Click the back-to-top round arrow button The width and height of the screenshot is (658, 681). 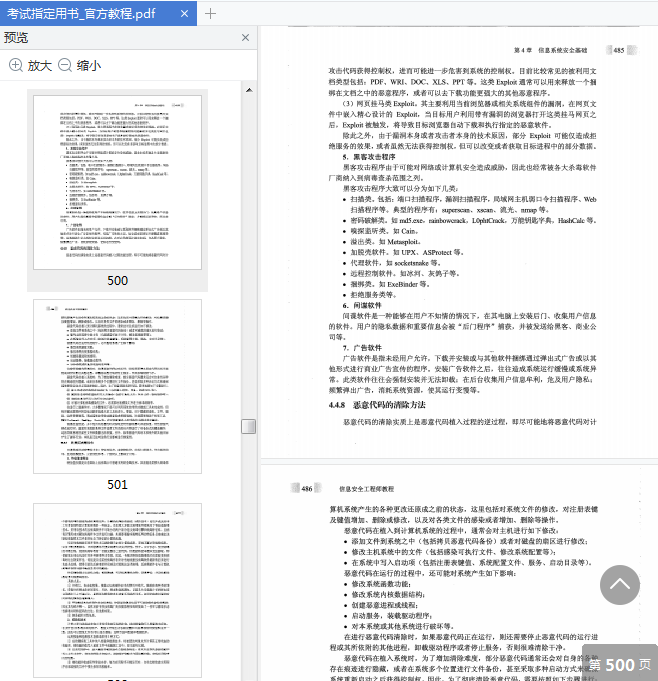point(620,585)
